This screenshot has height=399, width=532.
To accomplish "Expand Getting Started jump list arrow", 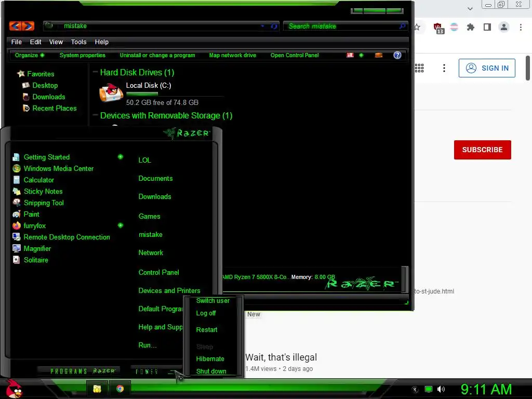I will [x=121, y=157].
